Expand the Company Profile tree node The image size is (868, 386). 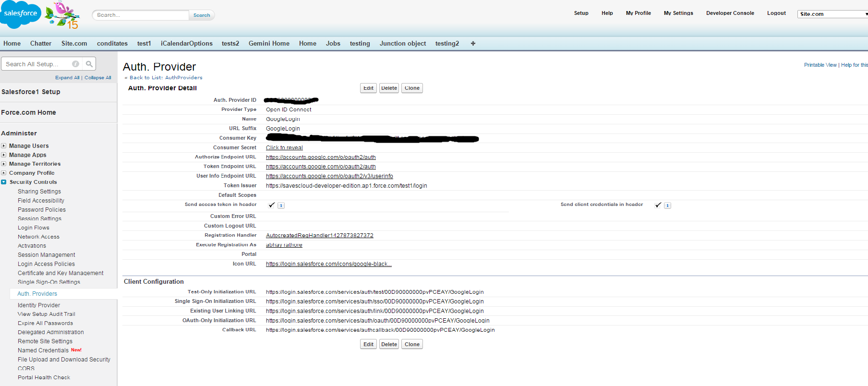(4, 173)
